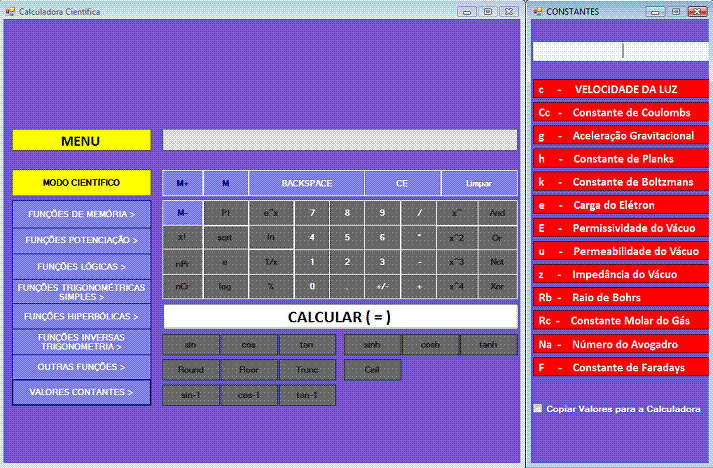
Task: Click the calculator display field
Action: click(x=339, y=141)
